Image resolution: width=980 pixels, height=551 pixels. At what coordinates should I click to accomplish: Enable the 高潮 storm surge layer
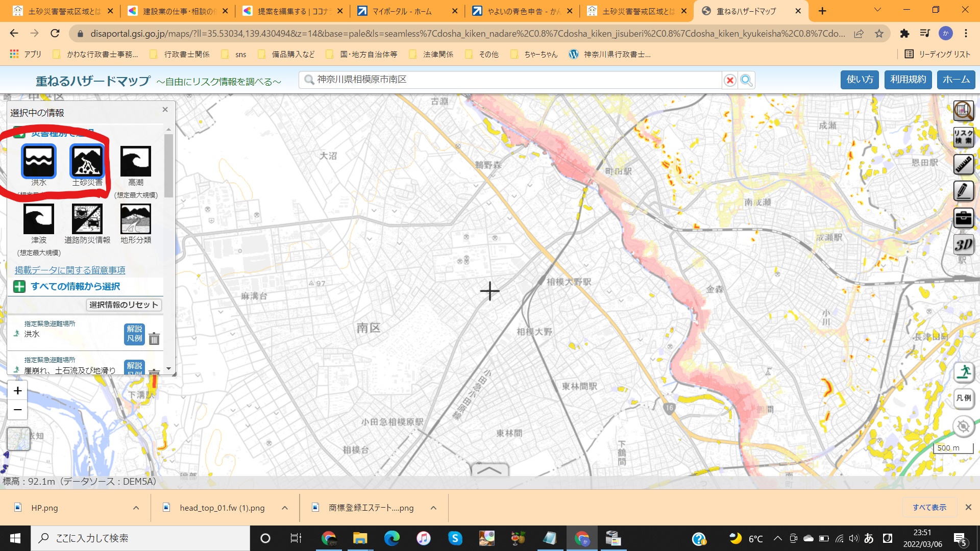pos(136,161)
